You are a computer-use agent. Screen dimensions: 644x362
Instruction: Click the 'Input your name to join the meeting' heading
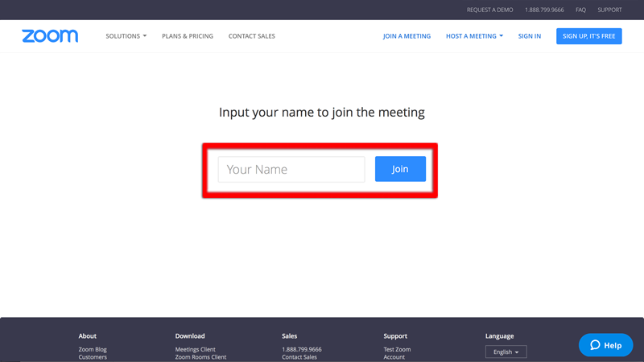click(x=321, y=112)
